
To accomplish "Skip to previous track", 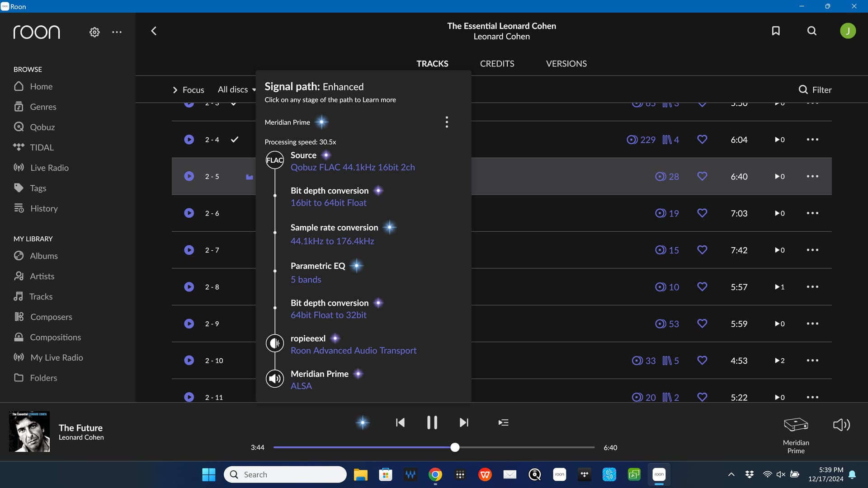I will tap(400, 422).
